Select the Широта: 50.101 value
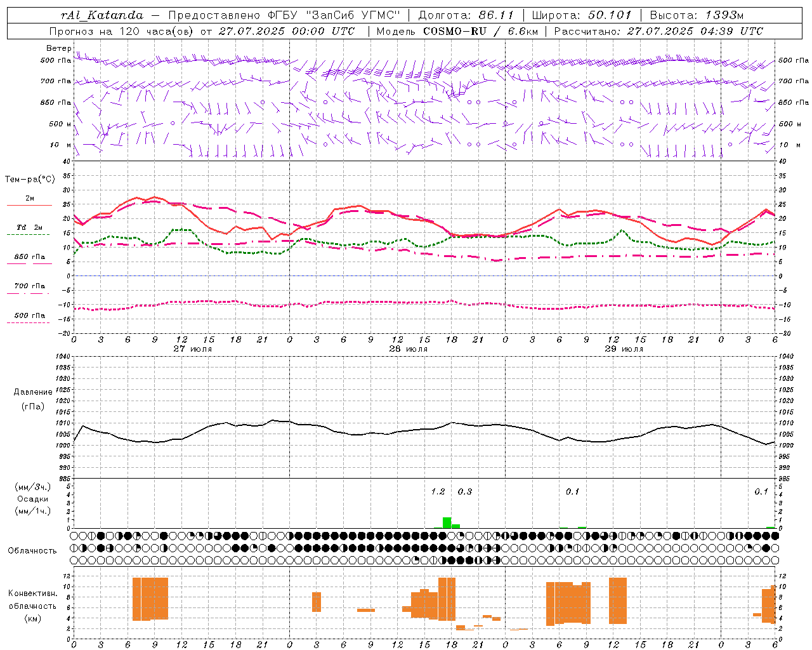This screenshot has height=650, width=812. [582, 15]
